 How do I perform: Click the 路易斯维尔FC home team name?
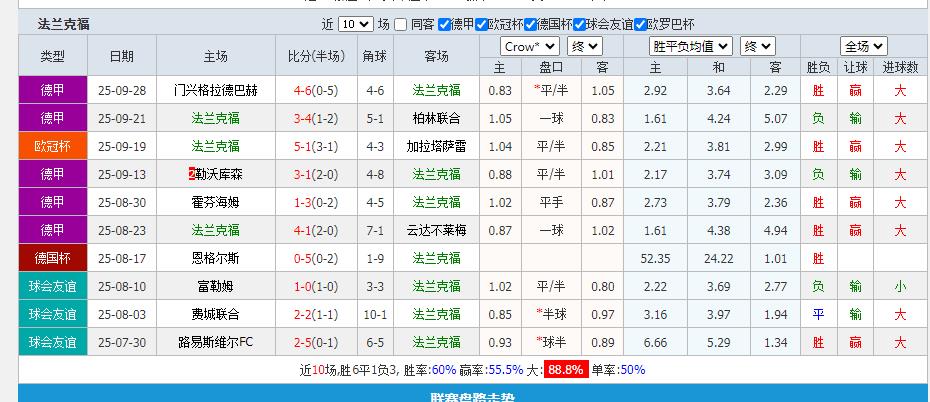(215, 342)
